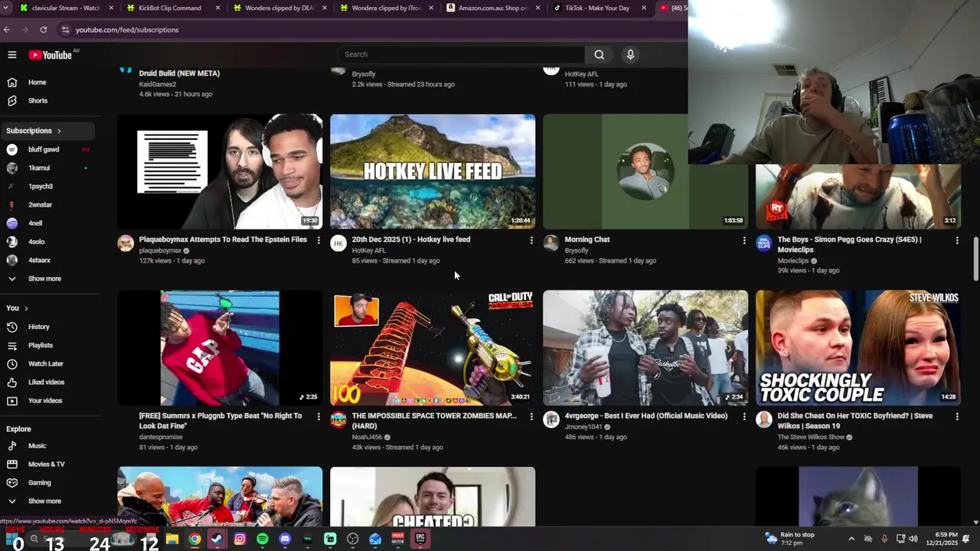Screen dimensions: 980x551
Task: Close the KickBot Clip Command tab
Action: pyautogui.click(x=218, y=8)
